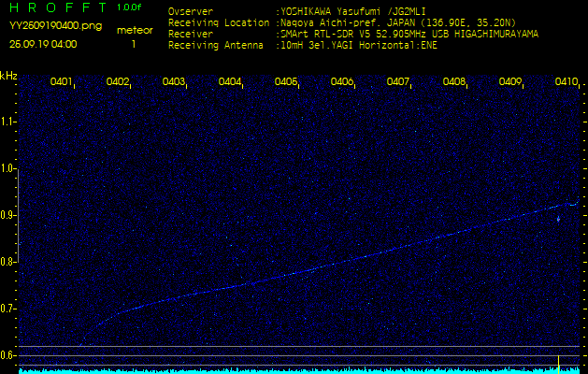Click the 0.9 kHz axis label
The image size is (588, 374).
coord(8,215)
